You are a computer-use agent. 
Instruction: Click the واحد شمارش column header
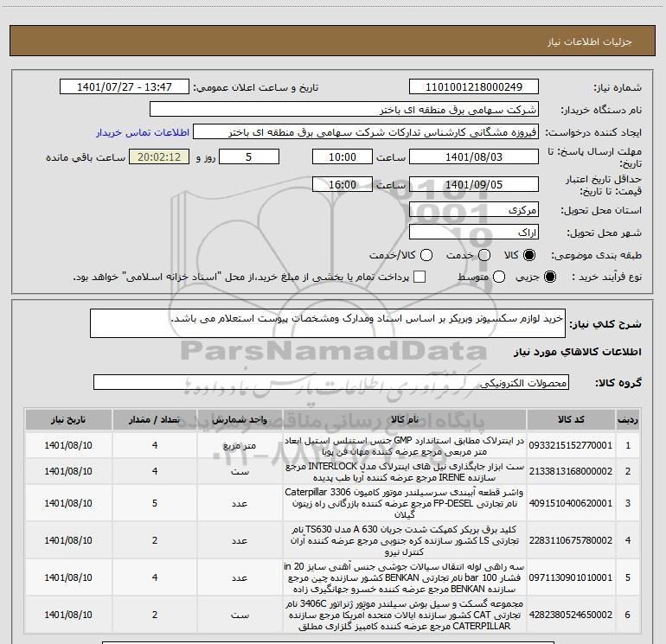point(240,420)
